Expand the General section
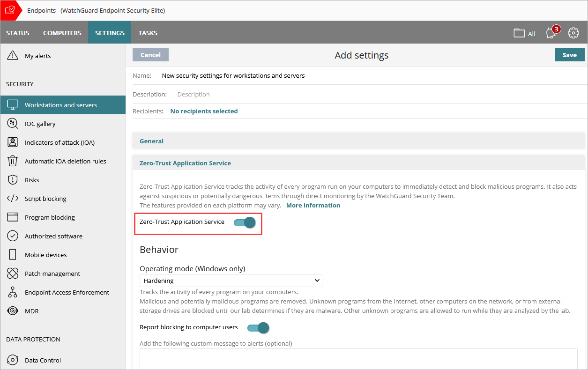This screenshot has width=588, height=370. click(x=151, y=141)
